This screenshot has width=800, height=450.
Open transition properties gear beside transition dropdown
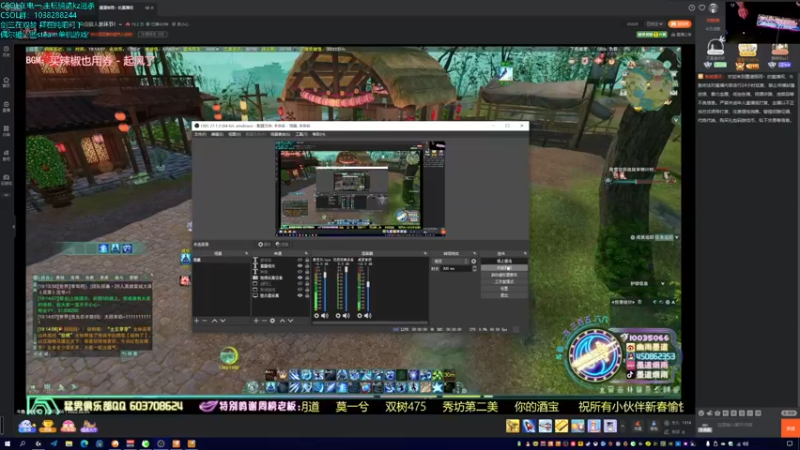pos(473,261)
